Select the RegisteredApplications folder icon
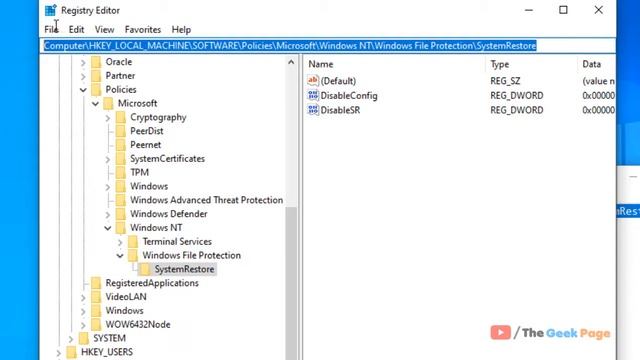 96,283
